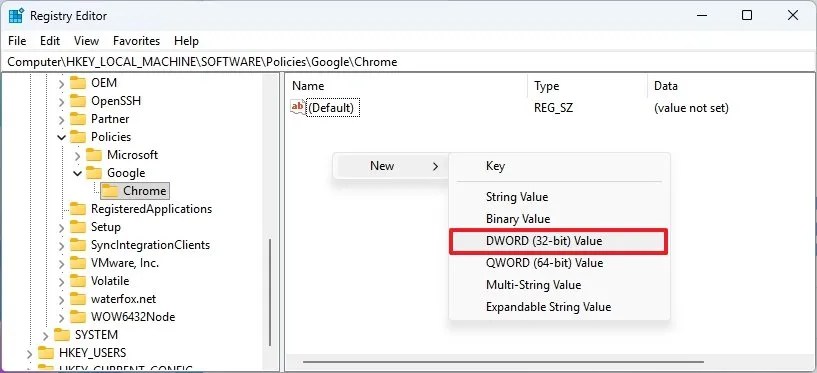This screenshot has width=817, height=373.
Task: Select the waterfox.net folder icon
Action: (x=78, y=299)
